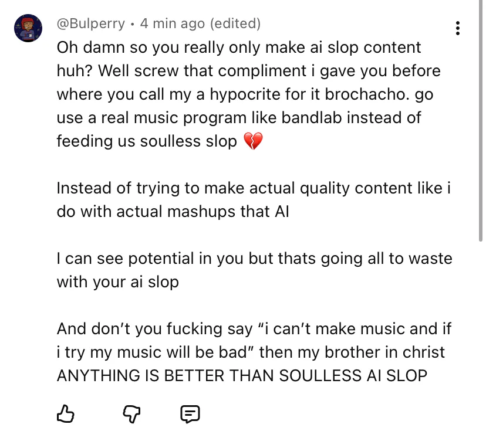Click the "4 min ago" timestamp
The width and height of the screenshot is (486, 448).
173,24
